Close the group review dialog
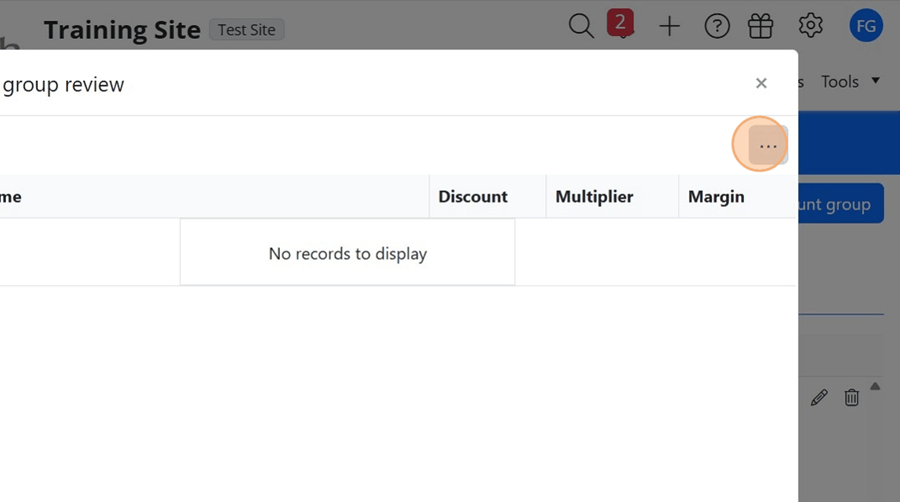The width and height of the screenshot is (900, 502). pyautogui.click(x=761, y=83)
